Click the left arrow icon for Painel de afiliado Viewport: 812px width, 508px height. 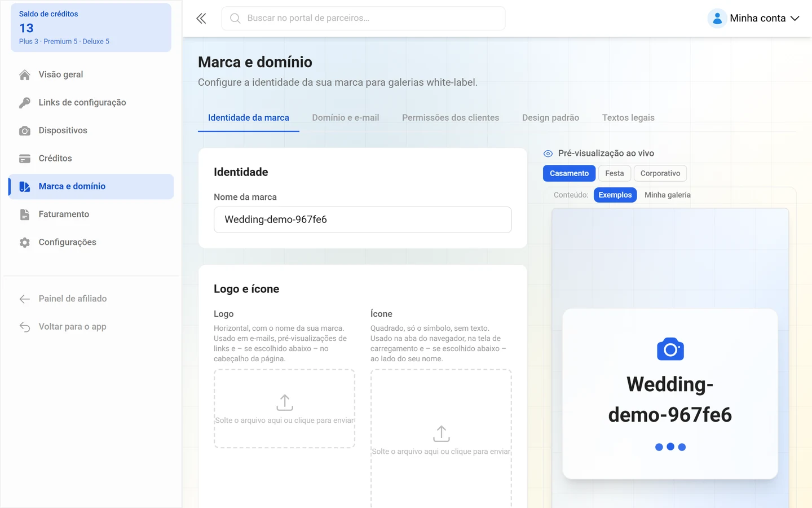point(25,299)
